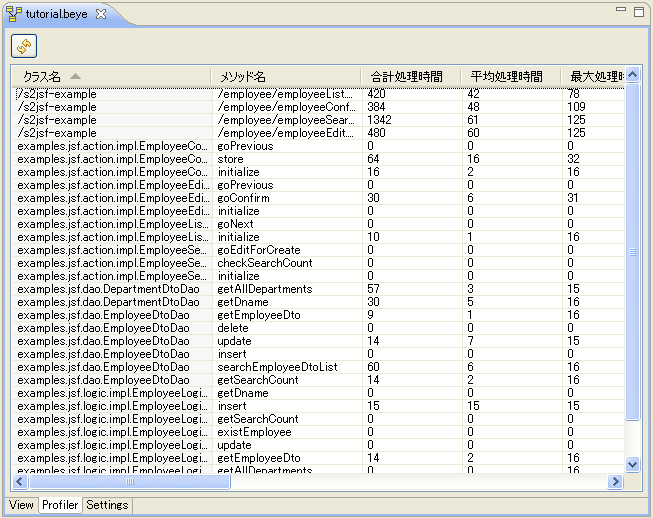
Task: Minimize the editor pane
Action: point(621,9)
